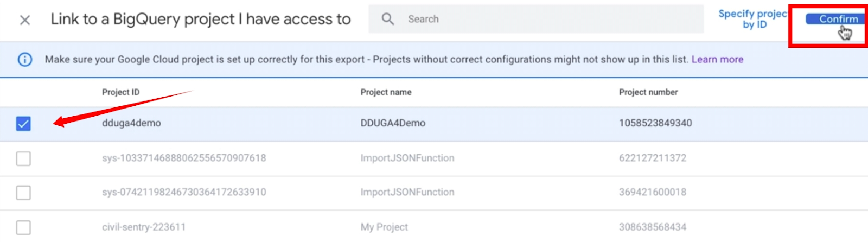Screen dimensions: 868x242
Task: Click the DDUGA4Demo project name
Action: [393, 123]
